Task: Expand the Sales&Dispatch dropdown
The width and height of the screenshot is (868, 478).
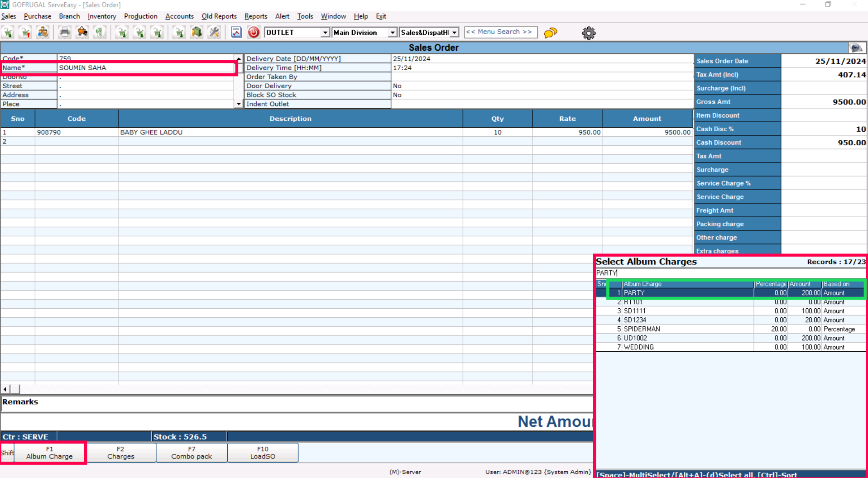Action: (x=454, y=33)
